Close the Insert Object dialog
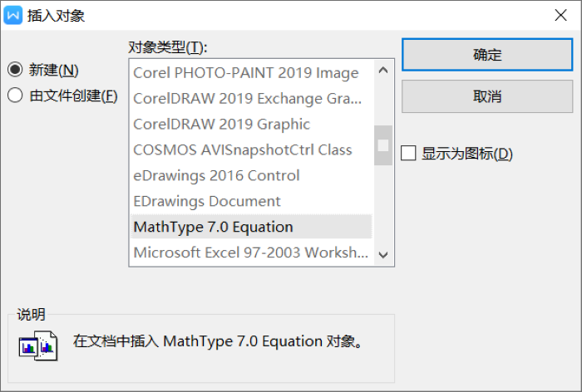Image resolution: width=582 pixels, height=392 pixels. tap(560, 15)
